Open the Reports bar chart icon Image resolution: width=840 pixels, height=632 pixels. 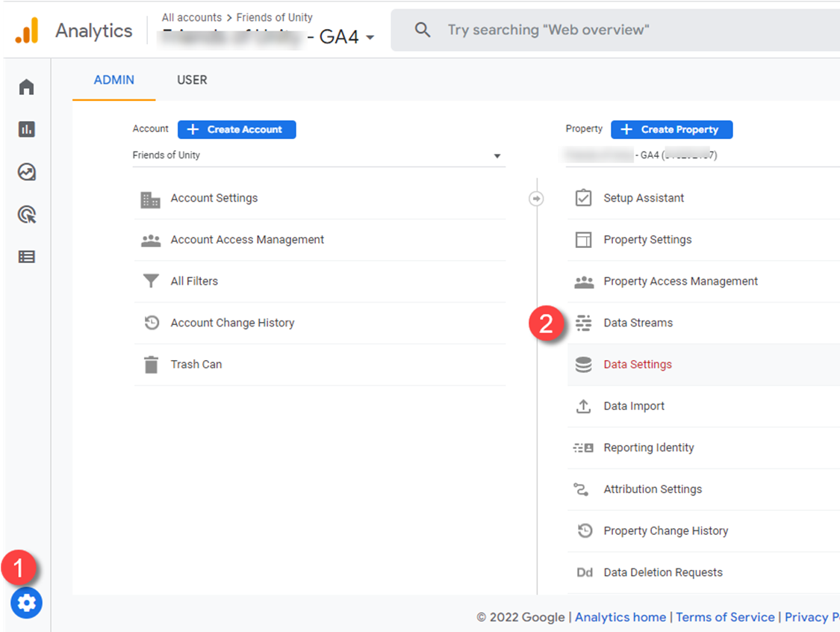click(x=26, y=129)
